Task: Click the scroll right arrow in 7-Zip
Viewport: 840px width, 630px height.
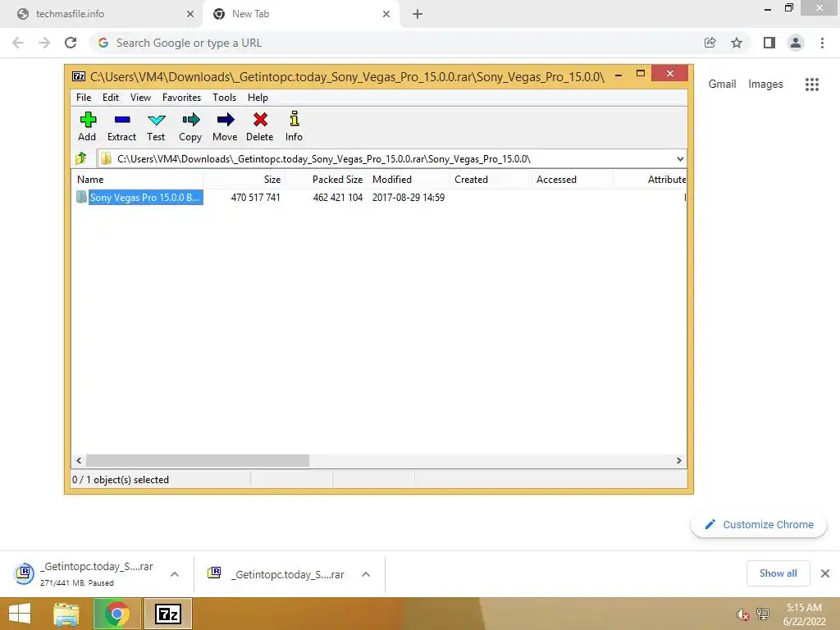Action: [x=678, y=461]
